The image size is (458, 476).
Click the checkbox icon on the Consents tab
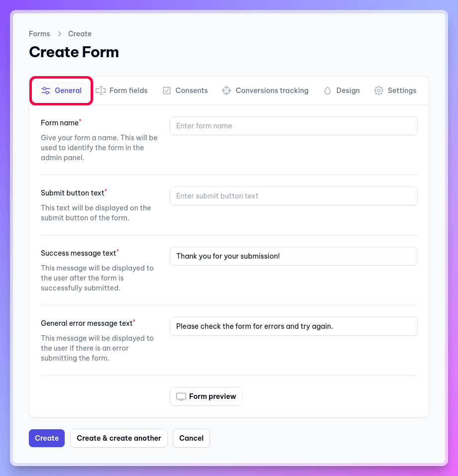point(166,91)
